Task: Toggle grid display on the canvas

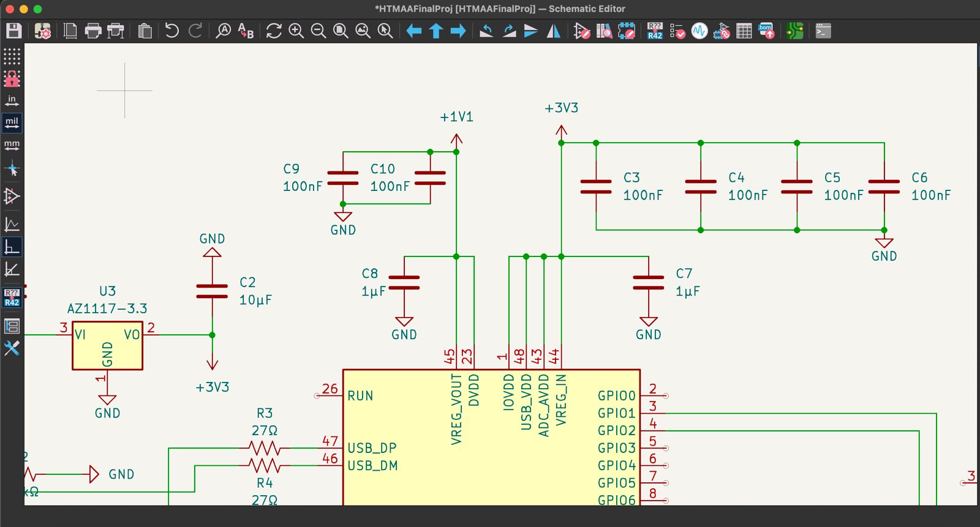Action: pos(12,56)
